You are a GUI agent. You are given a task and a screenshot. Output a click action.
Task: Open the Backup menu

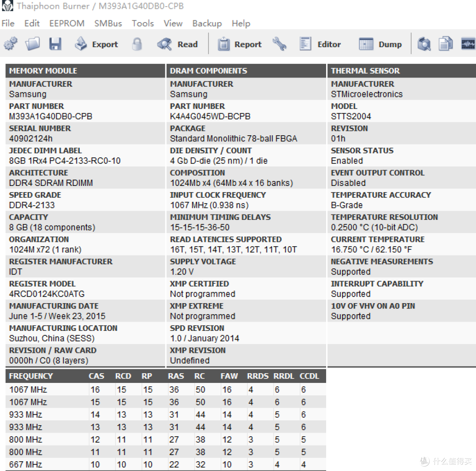coord(207,23)
